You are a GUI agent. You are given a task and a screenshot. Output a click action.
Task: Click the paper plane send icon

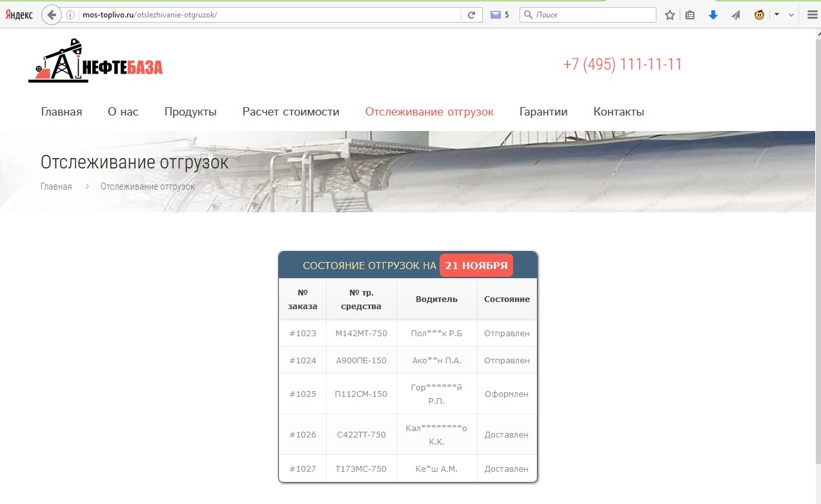point(735,15)
